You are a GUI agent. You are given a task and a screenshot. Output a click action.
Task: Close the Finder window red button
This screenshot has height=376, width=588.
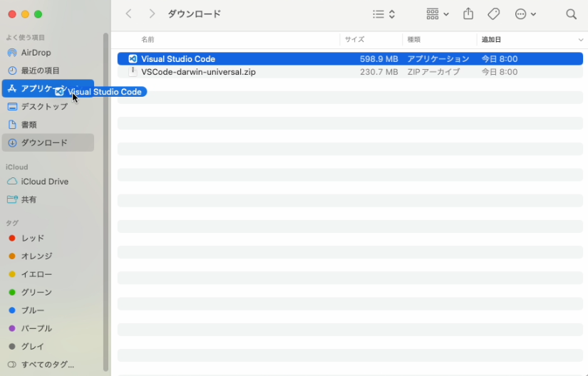[12, 14]
